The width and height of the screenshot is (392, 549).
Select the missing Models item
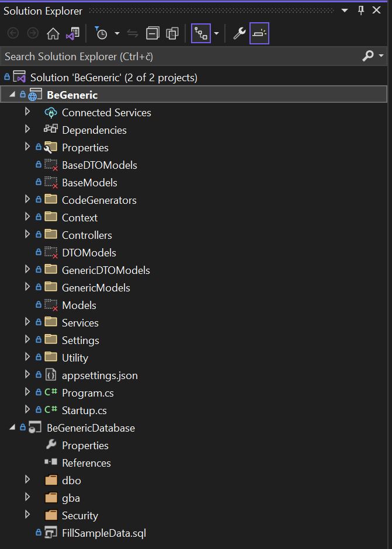(x=79, y=305)
